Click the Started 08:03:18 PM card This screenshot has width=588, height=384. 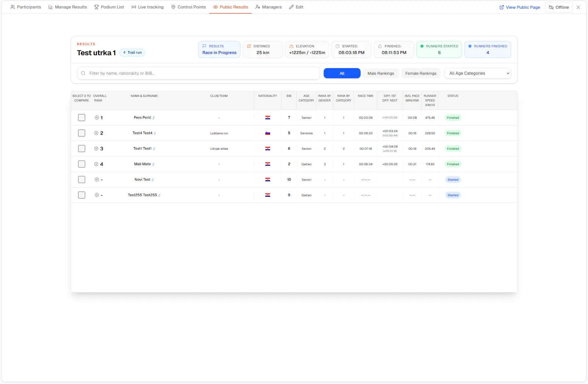tap(351, 50)
